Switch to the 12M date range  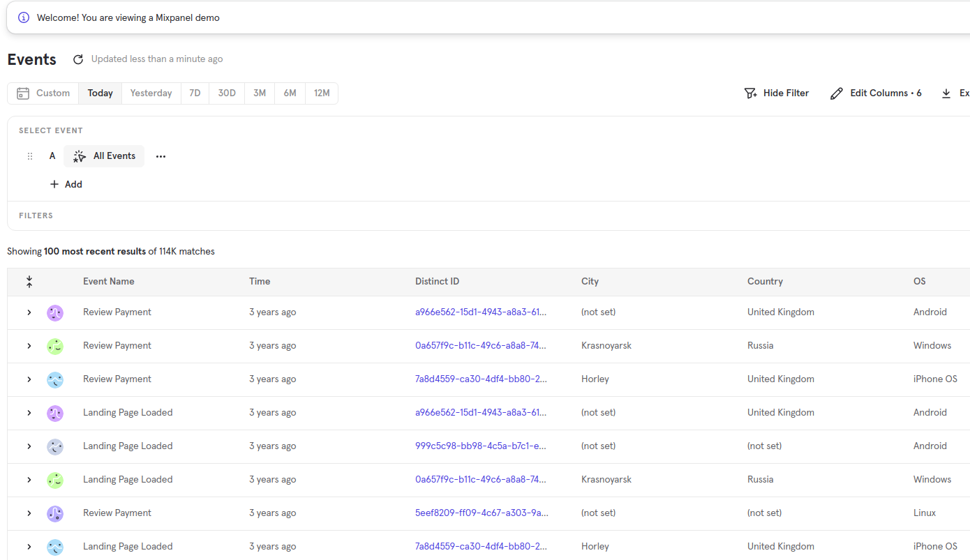(x=322, y=93)
